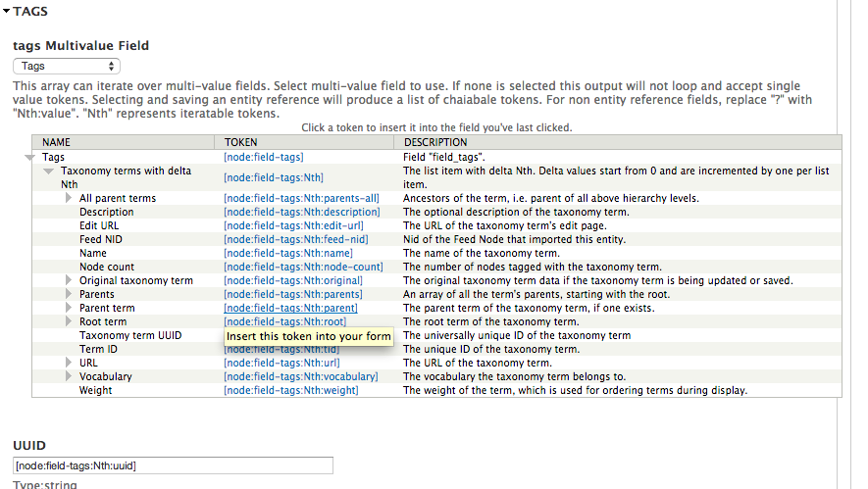The image size is (868, 489).
Task: Collapse the Tags tree row
Action: 30,158
